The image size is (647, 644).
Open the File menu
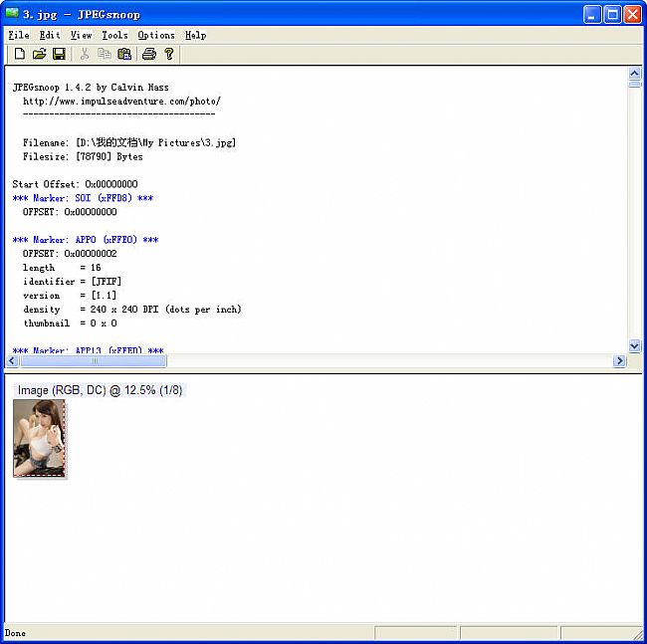pyautogui.click(x=19, y=35)
